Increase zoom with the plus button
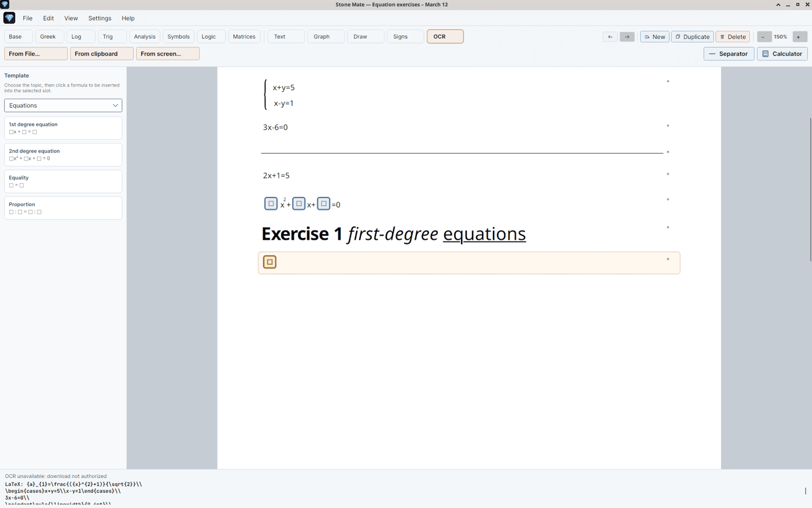This screenshot has width=812, height=508. point(799,37)
